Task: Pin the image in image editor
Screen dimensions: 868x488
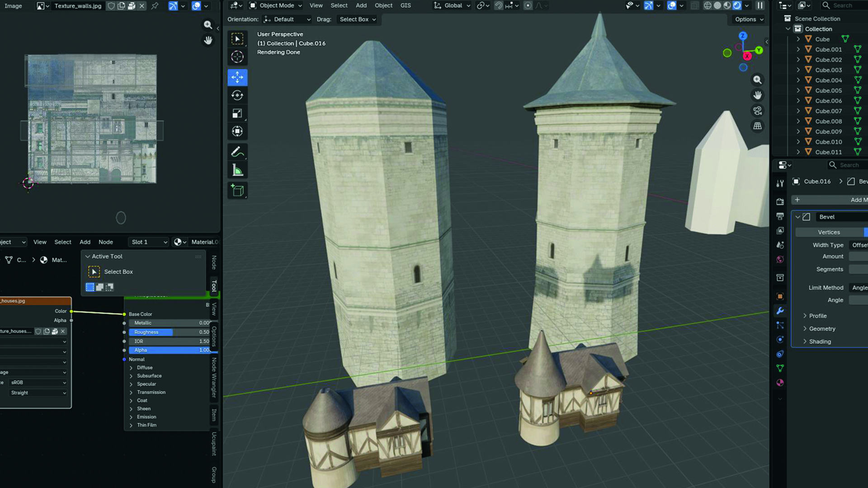Action: (x=155, y=6)
